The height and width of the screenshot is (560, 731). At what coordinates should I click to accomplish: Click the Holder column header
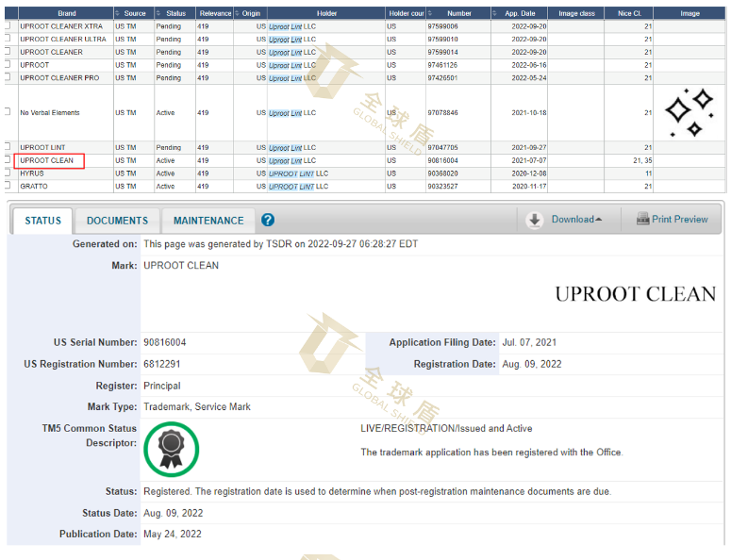pyautogui.click(x=326, y=13)
